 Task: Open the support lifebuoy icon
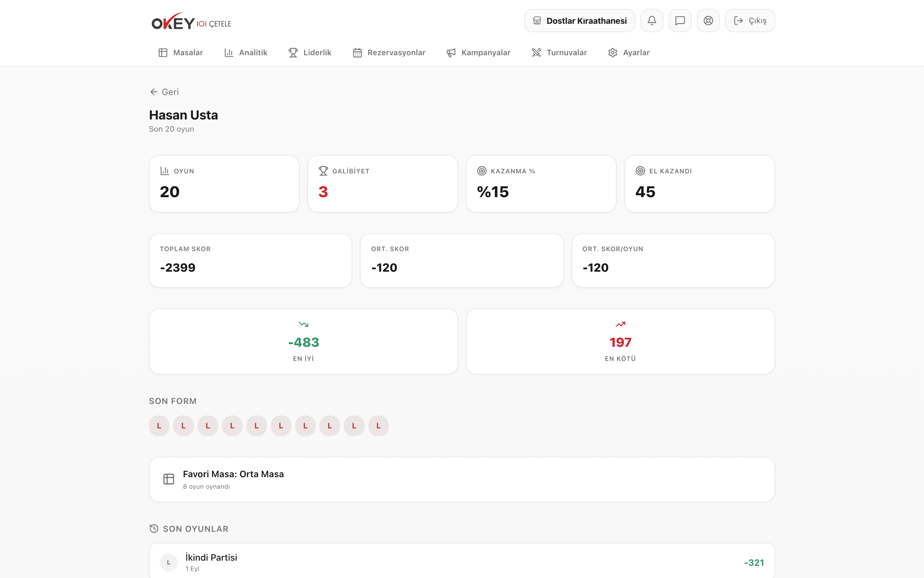coord(708,21)
